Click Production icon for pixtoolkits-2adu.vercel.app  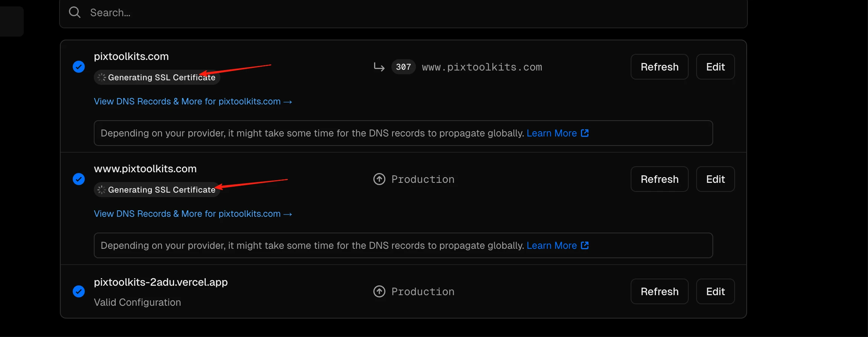point(379,291)
